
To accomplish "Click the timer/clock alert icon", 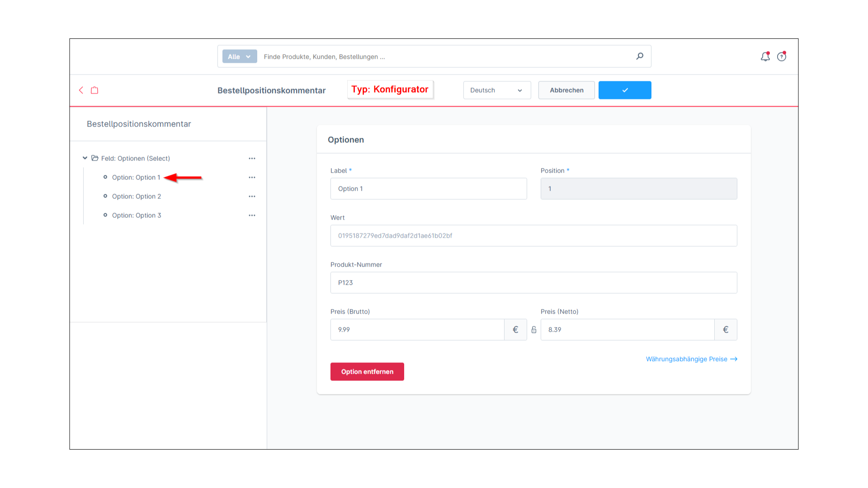I will [782, 56].
